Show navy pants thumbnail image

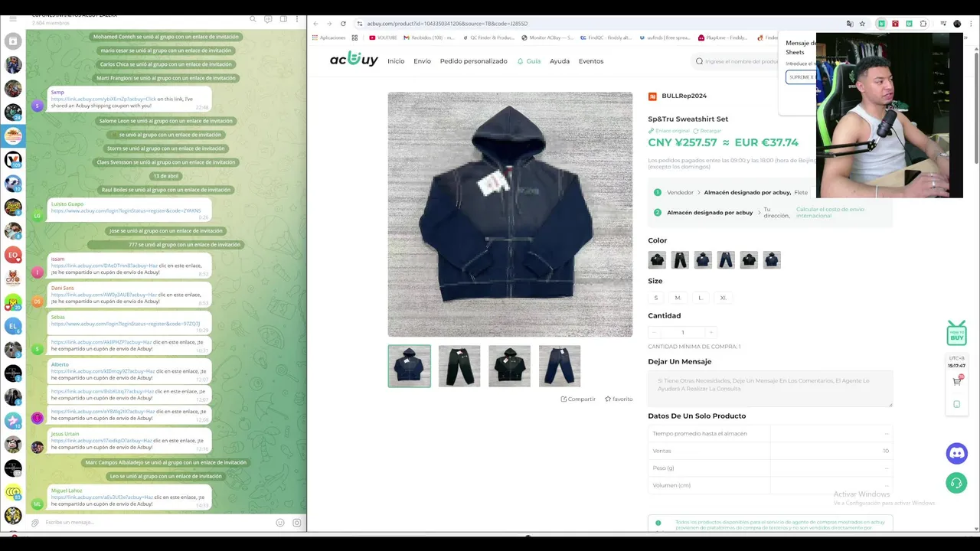560,366
